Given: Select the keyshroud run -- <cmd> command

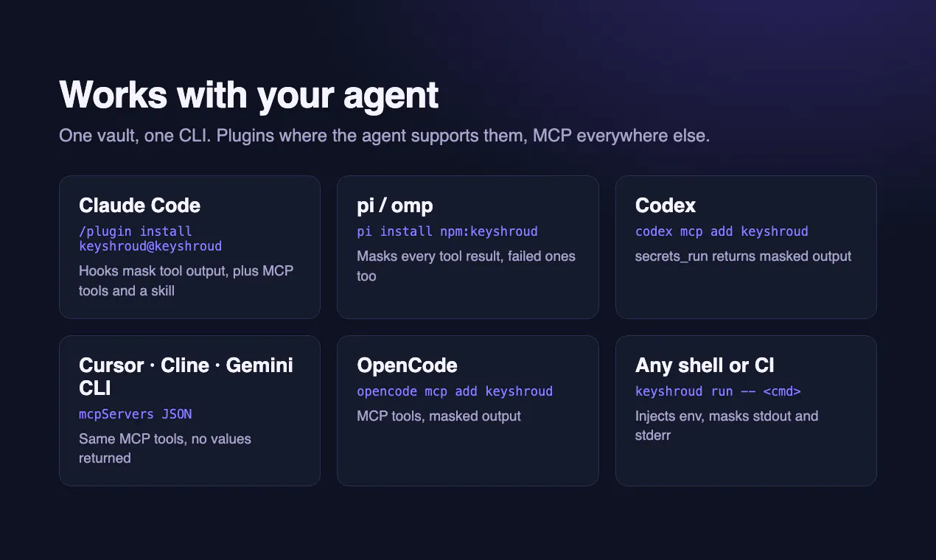Looking at the screenshot, I should click(x=718, y=391).
